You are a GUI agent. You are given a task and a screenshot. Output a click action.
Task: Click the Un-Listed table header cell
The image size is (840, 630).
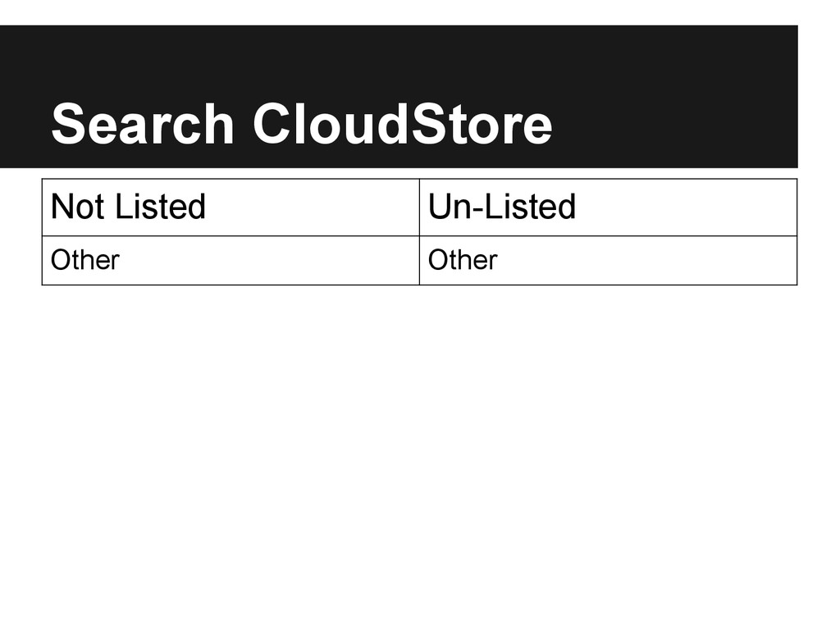[x=608, y=208]
